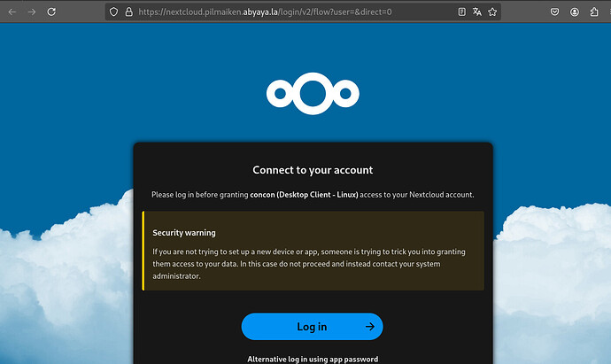611x364 pixels.
Task: Open the Firefox account icon
Action: (x=575, y=12)
